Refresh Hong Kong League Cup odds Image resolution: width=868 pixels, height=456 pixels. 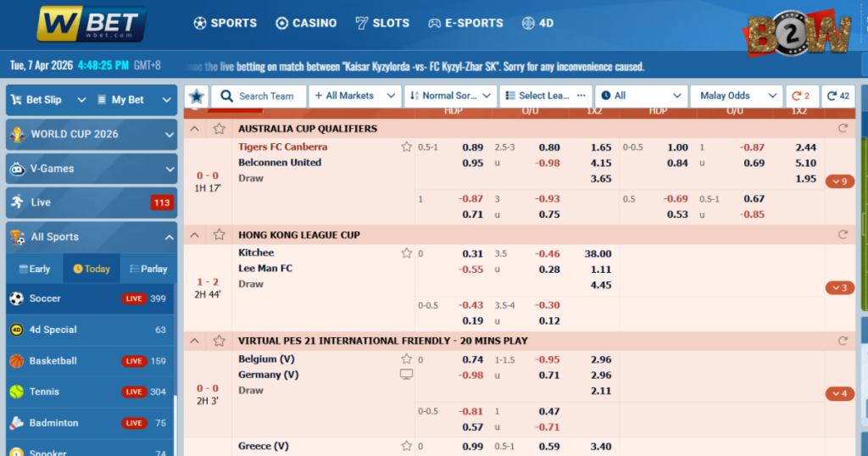(843, 235)
